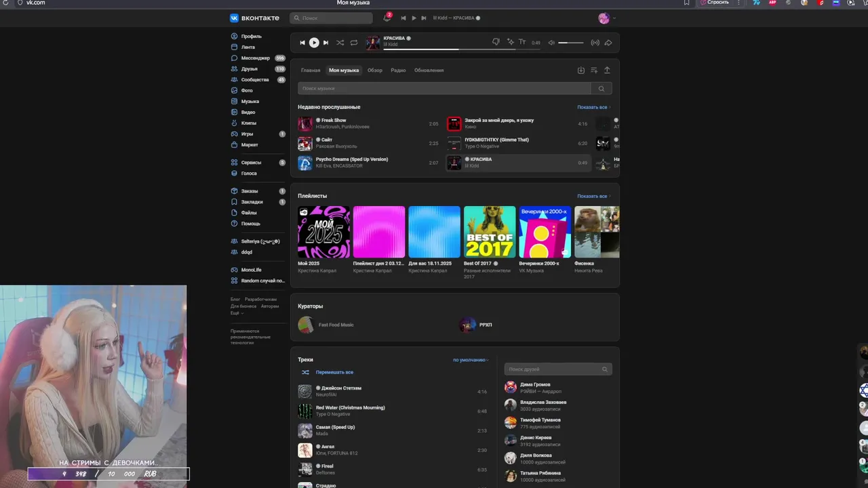Open the Best Of 2017 playlist cover
Screen dimensions: 868x488
pos(490,232)
